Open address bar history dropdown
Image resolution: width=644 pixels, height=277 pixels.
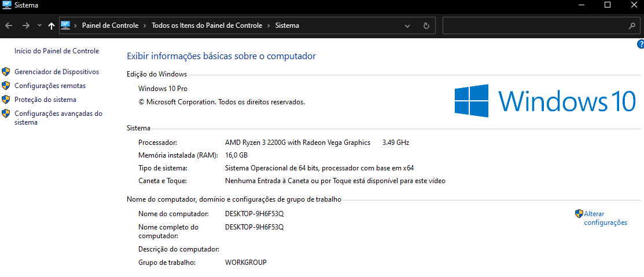click(407, 25)
